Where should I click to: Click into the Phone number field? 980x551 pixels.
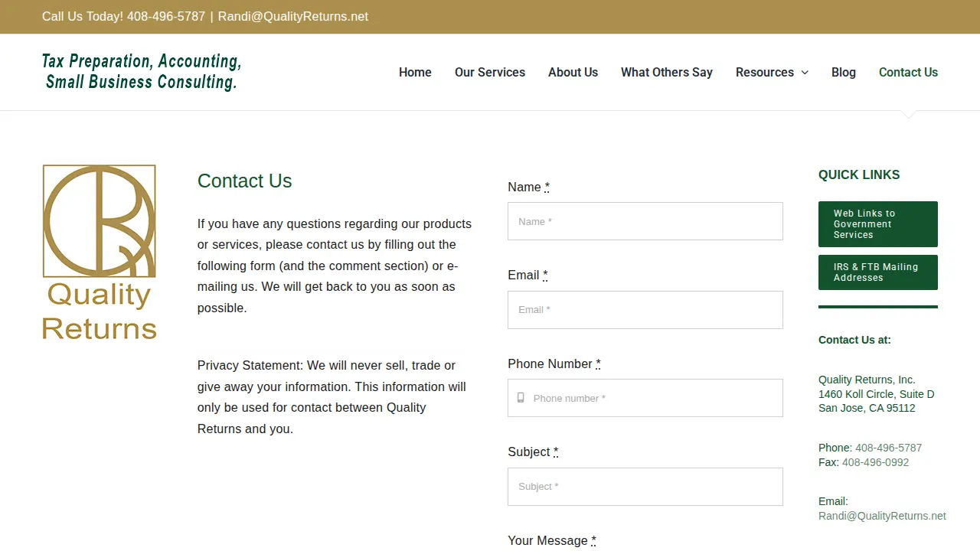645,398
